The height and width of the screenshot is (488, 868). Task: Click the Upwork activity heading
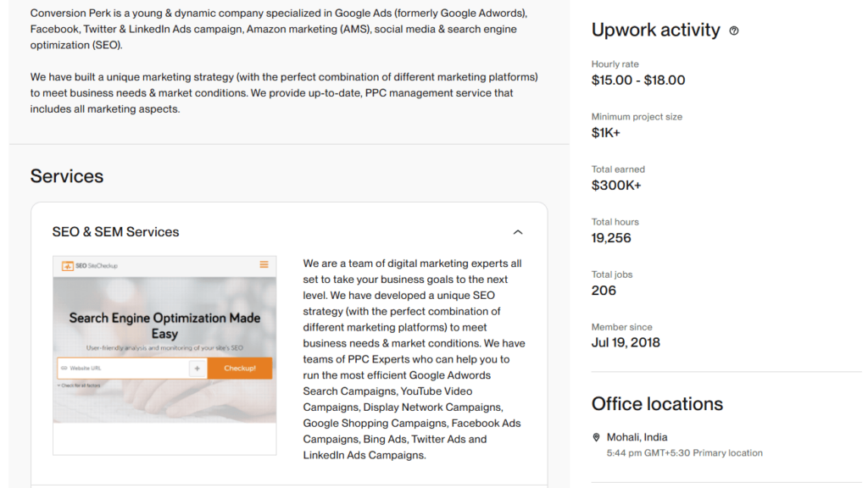point(655,30)
